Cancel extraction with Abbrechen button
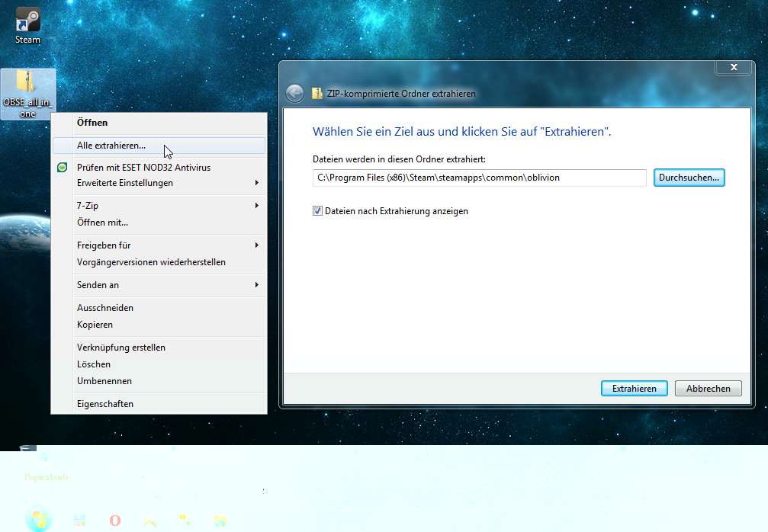The image size is (768, 532). [x=708, y=389]
